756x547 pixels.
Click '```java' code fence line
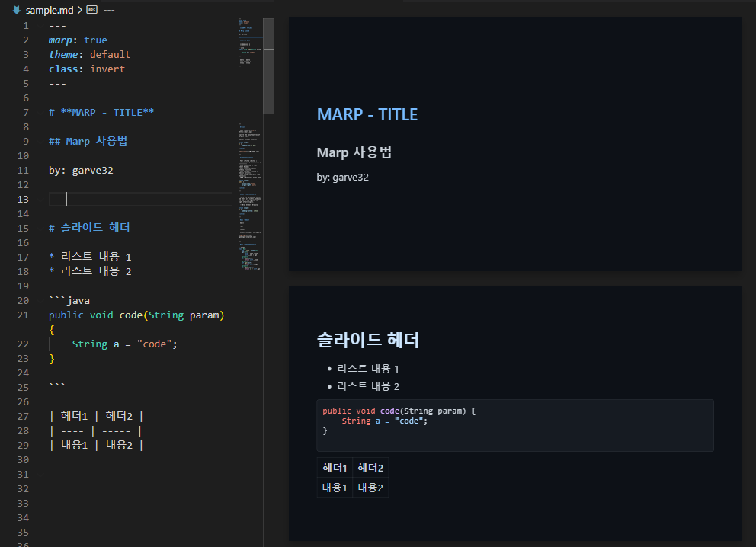point(69,300)
